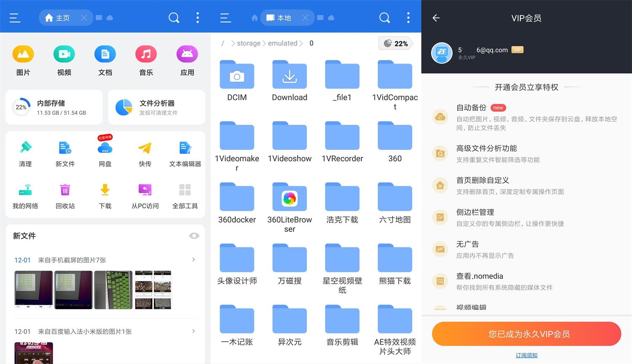Open the 回收站 recycle bin icon
Viewport: 632px width, 364px height.
(x=65, y=190)
